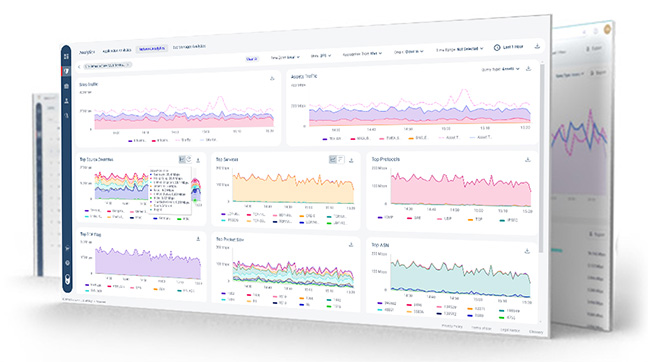Open the Time Range Not Selected dropdown
This screenshot has width=648, height=362.
[459, 49]
